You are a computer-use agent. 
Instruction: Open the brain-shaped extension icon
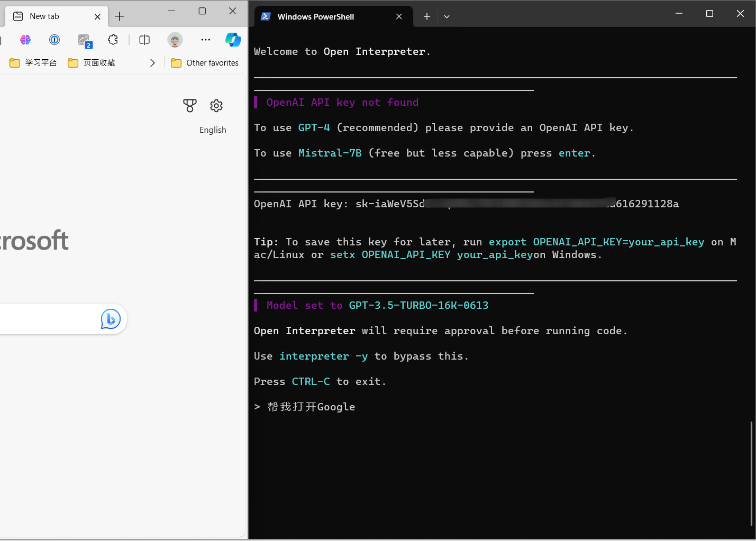(25, 40)
